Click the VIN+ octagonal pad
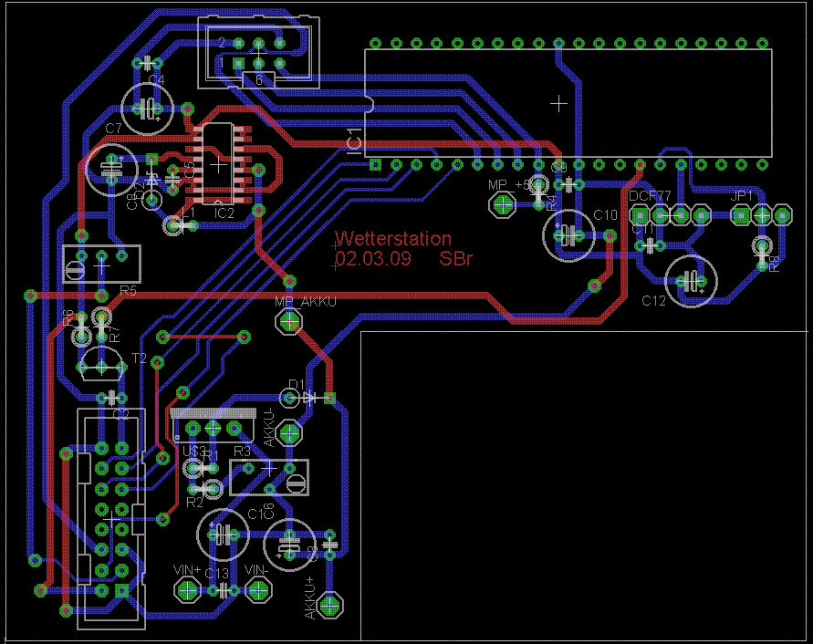 pyautogui.click(x=187, y=590)
